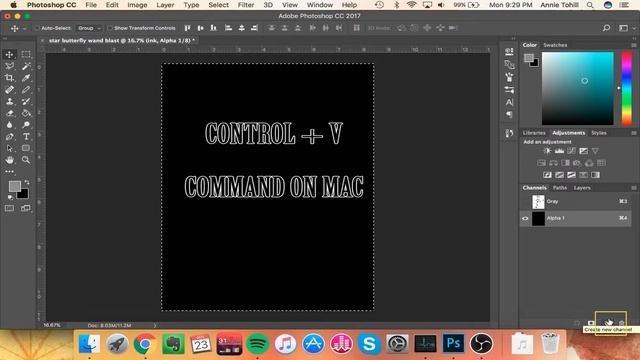Select the Rectangle shape tool
Screen dimensions: 640x360
(x=26, y=148)
